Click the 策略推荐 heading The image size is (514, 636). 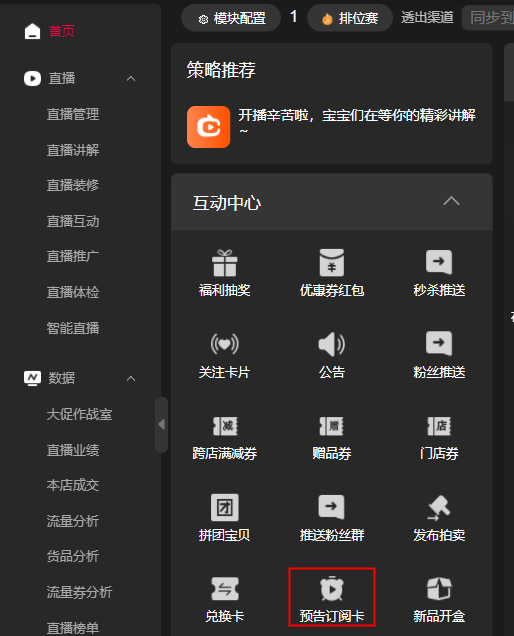pyautogui.click(x=221, y=70)
